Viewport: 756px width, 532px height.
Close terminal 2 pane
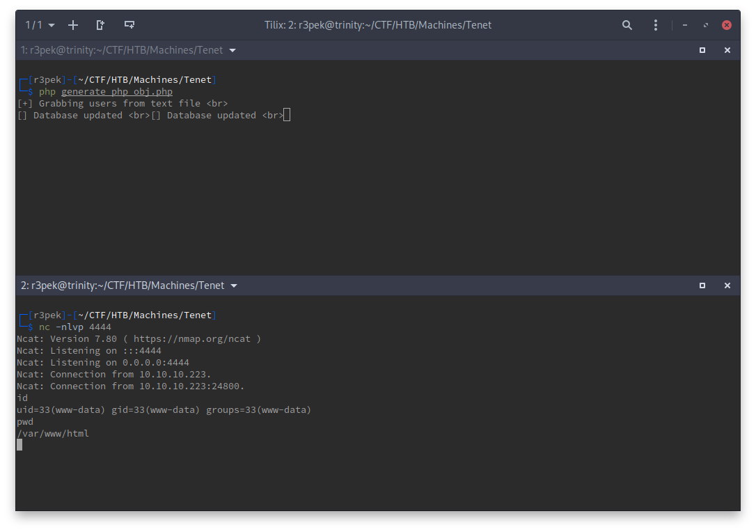point(727,285)
